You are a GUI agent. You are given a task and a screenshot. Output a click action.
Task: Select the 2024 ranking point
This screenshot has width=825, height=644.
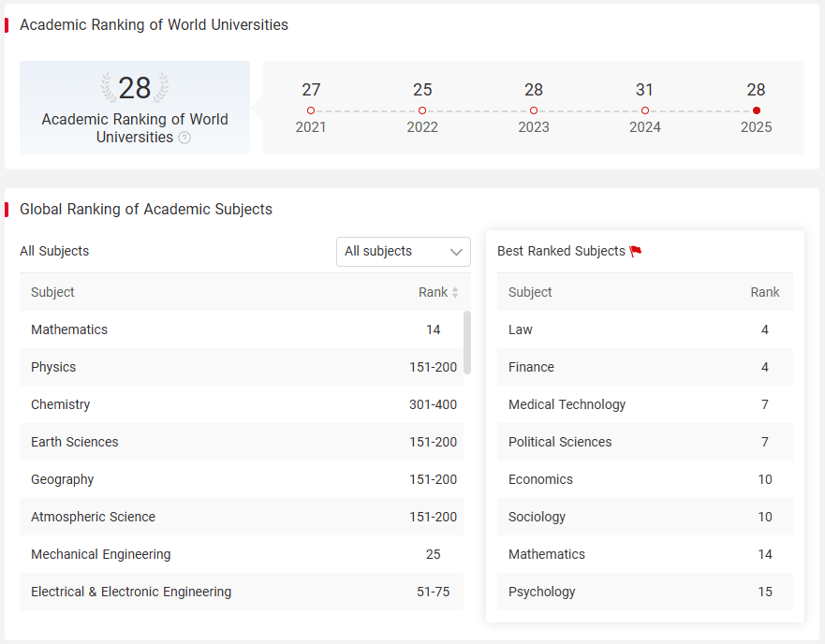(x=645, y=110)
